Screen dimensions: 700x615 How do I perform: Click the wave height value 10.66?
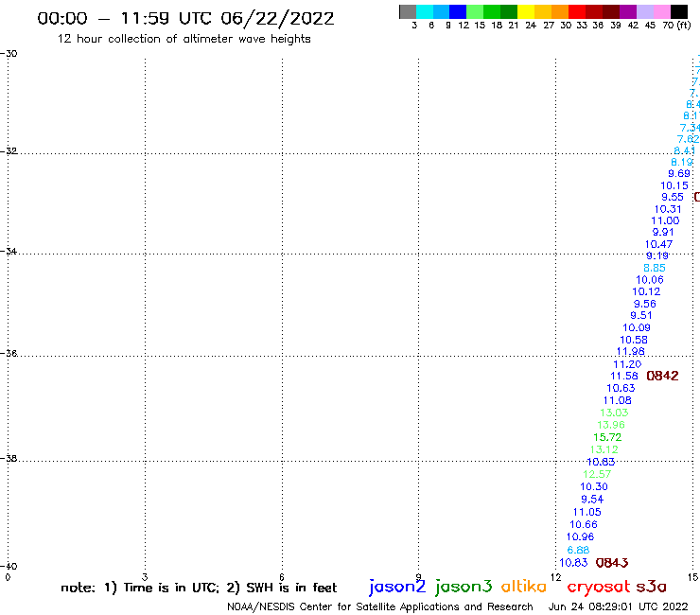click(584, 525)
